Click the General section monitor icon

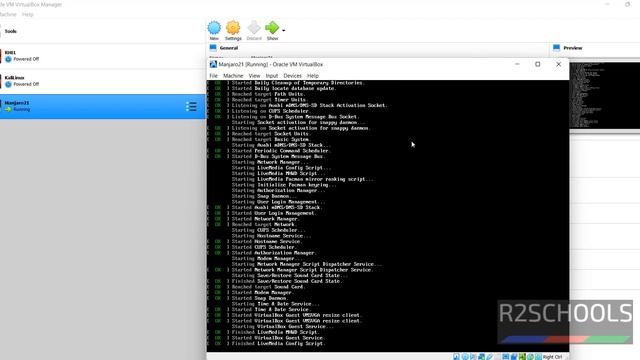213,48
